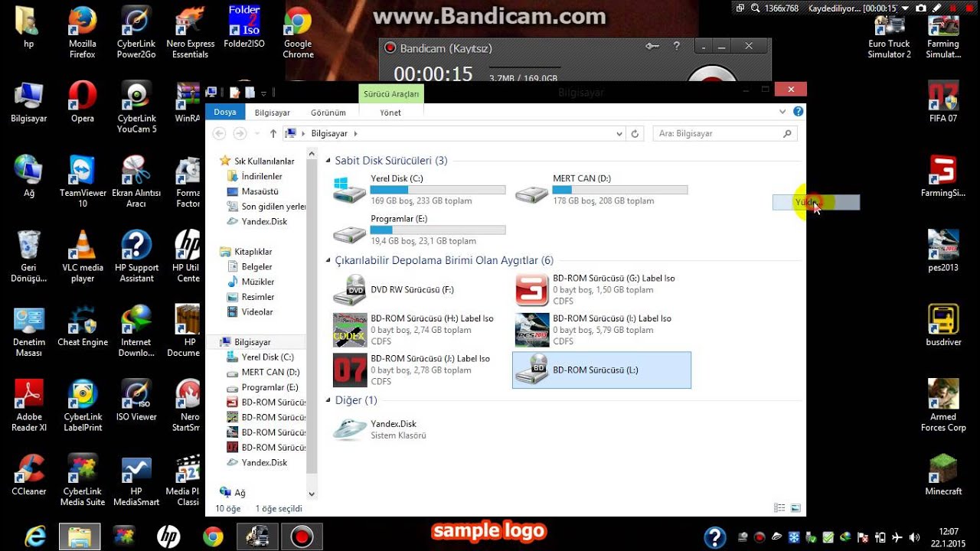The width and height of the screenshot is (980, 551).
Task: Open Bandicam record icon on taskbar
Action: (x=301, y=536)
